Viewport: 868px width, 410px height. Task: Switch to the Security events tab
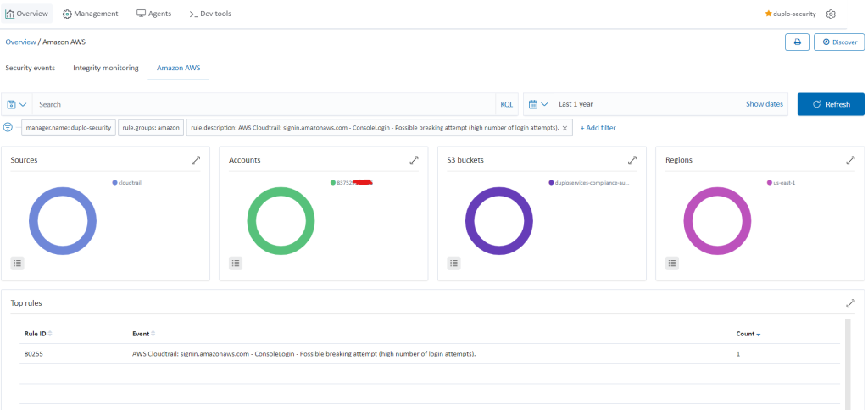point(31,68)
